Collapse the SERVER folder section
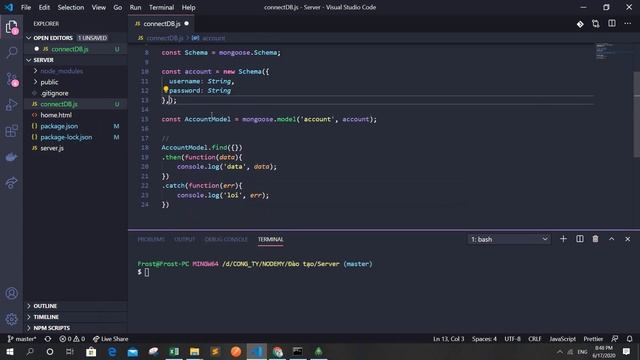Viewport: 640px width, 360px height. pyautogui.click(x=29, y=60)
